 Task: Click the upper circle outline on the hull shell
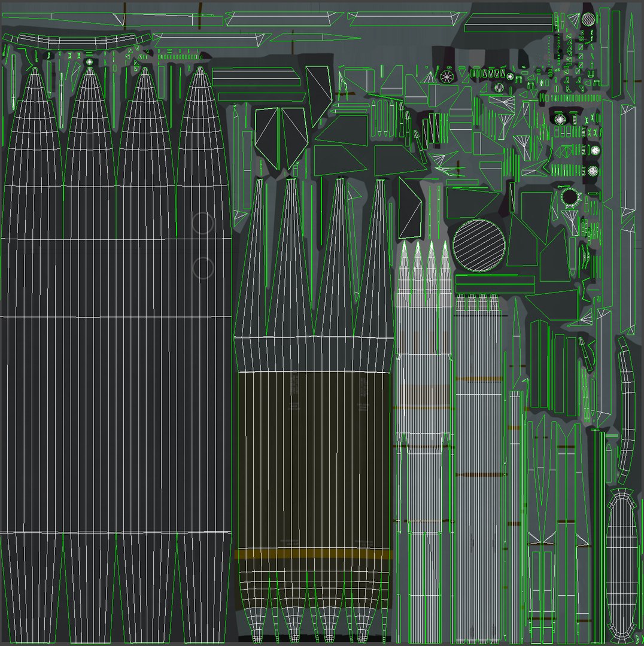[x=203, y=223]
